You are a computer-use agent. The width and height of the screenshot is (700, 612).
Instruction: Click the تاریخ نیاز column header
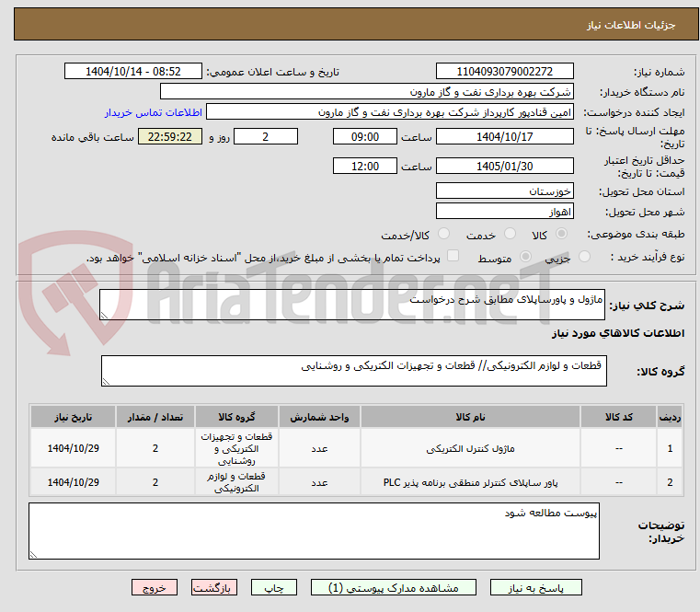[x=74, y=417]
